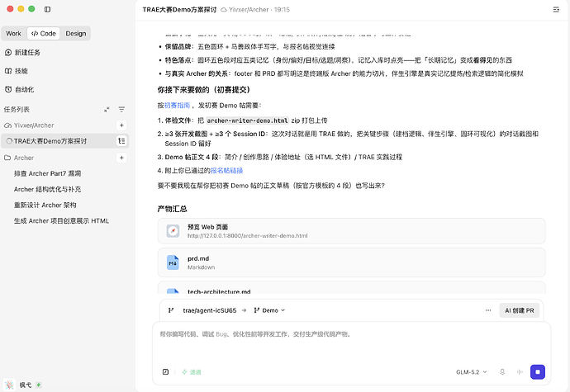Switch to the Work tab
This screenshot has width=570, height=392.
(x=13, y=34)
